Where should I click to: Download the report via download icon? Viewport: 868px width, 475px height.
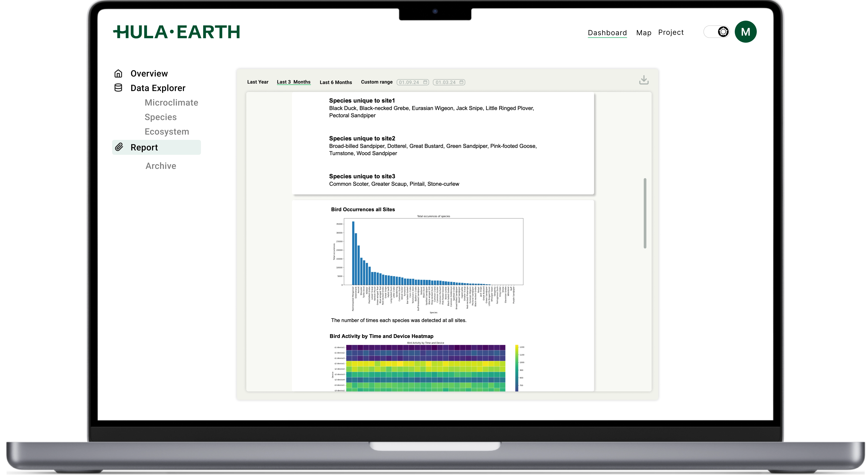(x=644, y=80)
